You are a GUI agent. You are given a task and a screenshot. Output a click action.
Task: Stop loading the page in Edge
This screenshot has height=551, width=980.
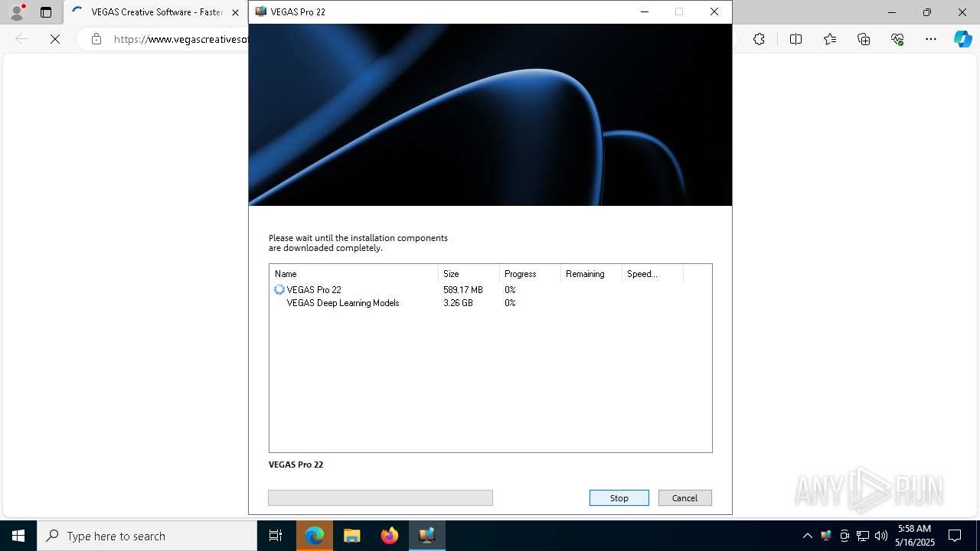point(55,39)
